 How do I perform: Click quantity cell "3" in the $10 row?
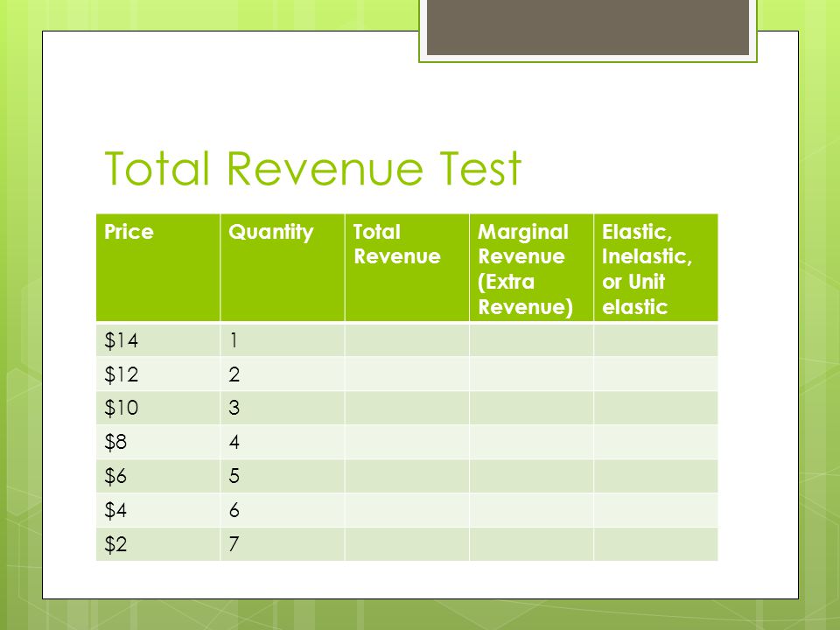click(283, 409)
